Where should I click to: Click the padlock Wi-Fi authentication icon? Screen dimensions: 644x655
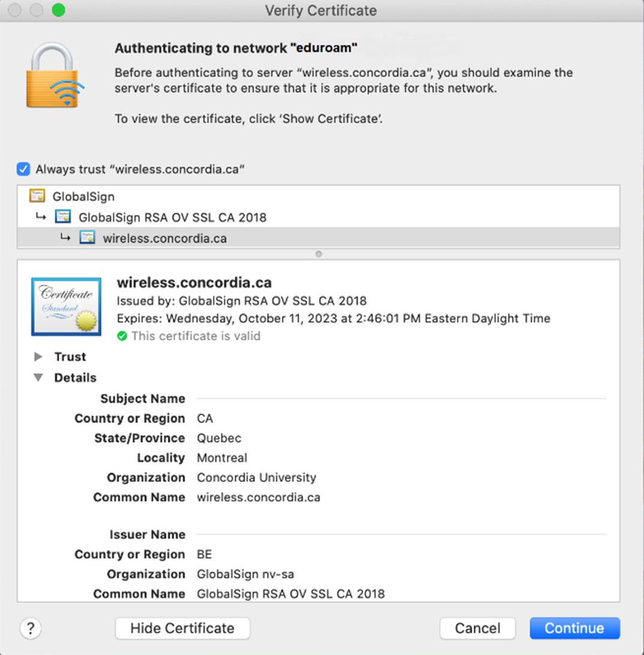(55, 75)
